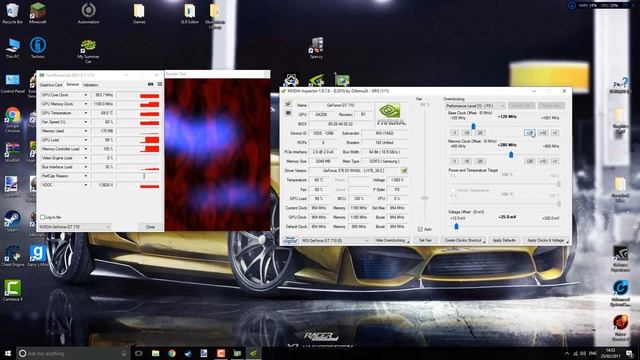640x360 pixels.
Task: Open the Games folder on desktop
Action: (x=139, y=13)
